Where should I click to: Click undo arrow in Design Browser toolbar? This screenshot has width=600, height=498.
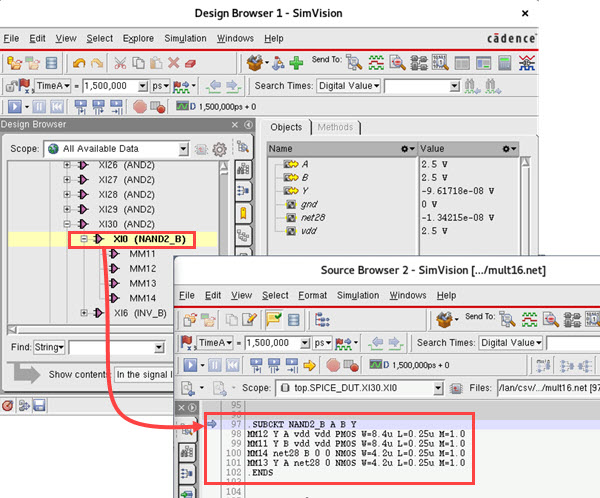tap(79, 63)
